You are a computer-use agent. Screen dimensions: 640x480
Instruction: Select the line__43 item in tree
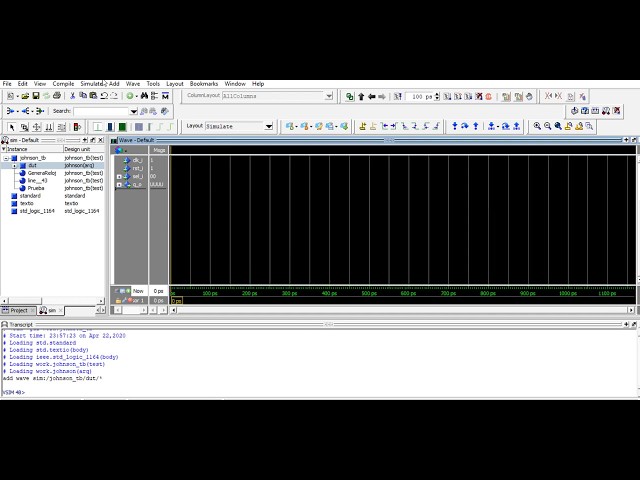[x=37, y=180]
